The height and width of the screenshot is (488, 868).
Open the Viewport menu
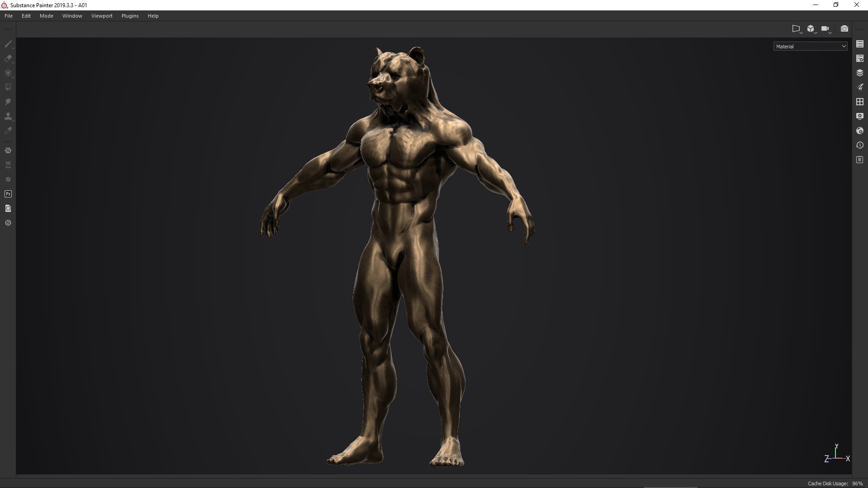click(x=102, y=16)
